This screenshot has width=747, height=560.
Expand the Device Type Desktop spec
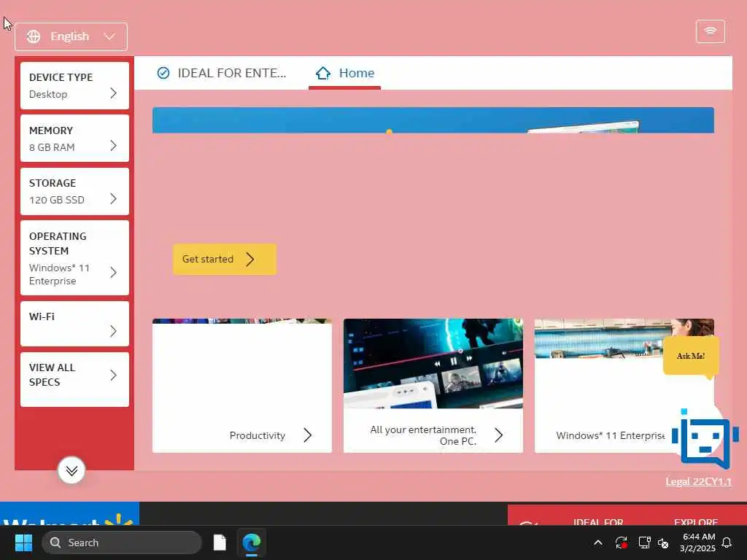[x=75, y=86]
